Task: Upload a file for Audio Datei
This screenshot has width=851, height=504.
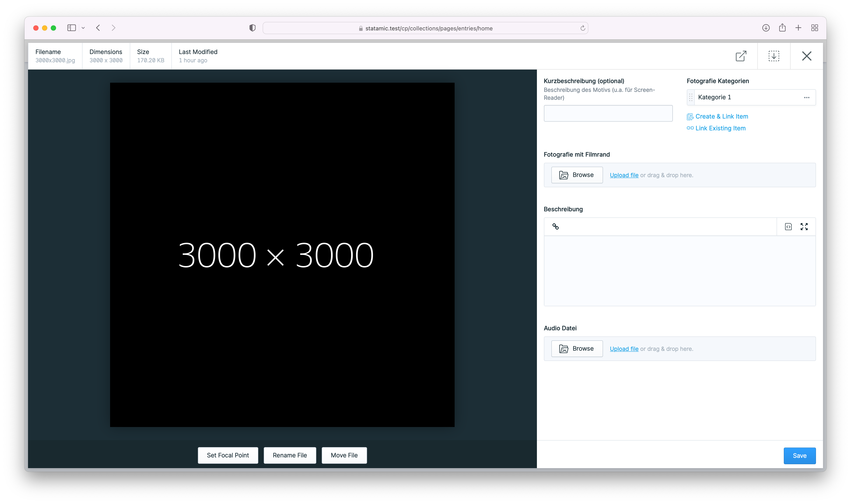Action: point(624,349)
